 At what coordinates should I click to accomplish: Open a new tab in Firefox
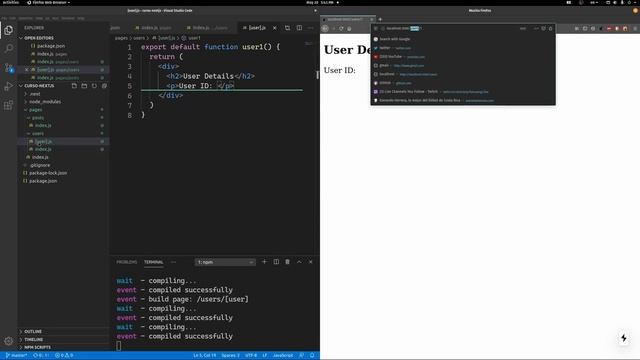click(x=380, y=19)
